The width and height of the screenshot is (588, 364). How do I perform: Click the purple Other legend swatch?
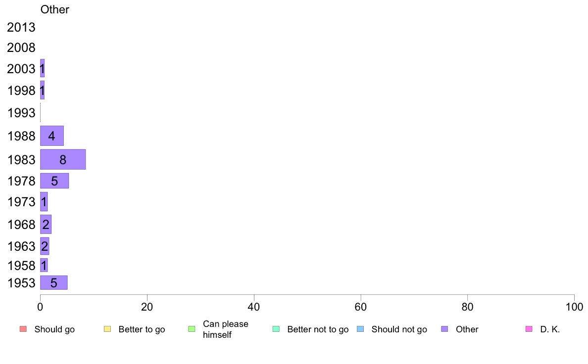(445, 329)
